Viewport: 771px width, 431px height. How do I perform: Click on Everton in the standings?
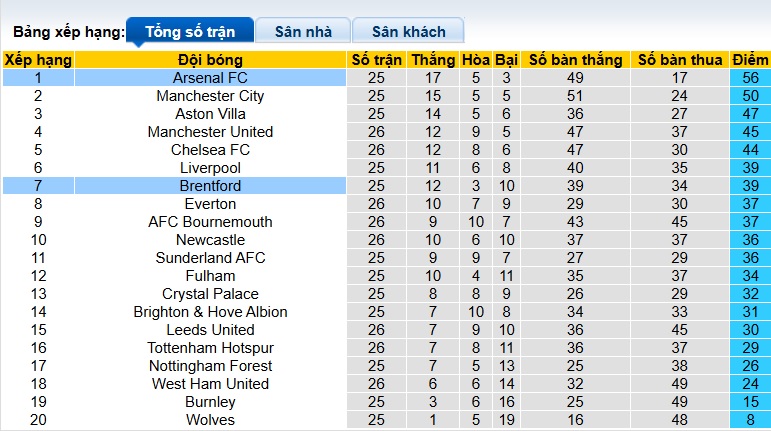pyautogui.click(x=210, y=204)
